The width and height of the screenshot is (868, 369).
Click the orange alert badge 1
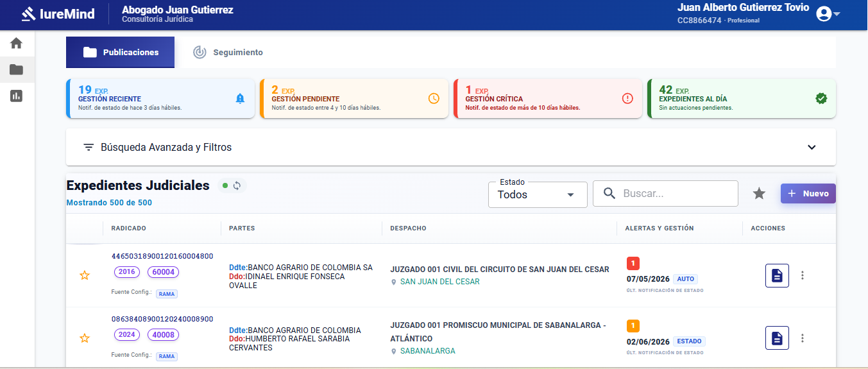[x=633, y=325]
